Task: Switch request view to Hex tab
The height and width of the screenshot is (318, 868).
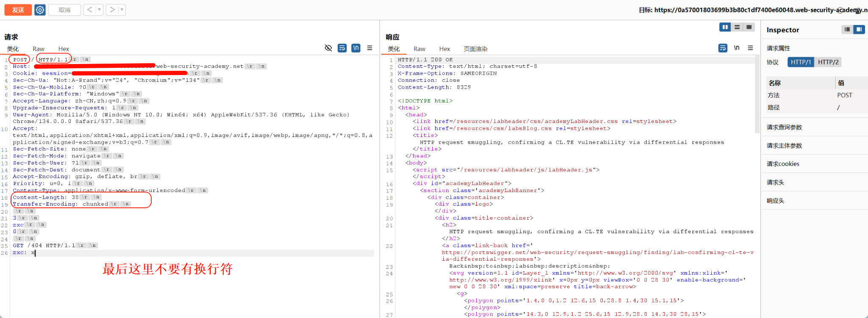Action: pyautogui.click(x=64, y=49)
